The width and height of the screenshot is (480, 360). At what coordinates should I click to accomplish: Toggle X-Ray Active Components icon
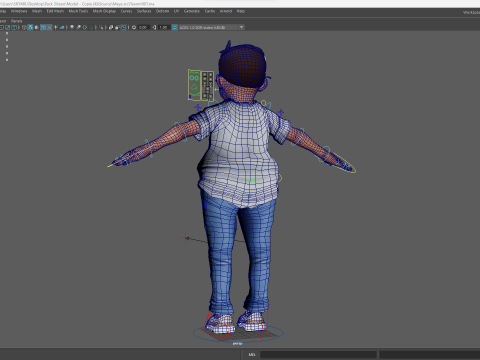pyautogui.click(x=117, y=27)
